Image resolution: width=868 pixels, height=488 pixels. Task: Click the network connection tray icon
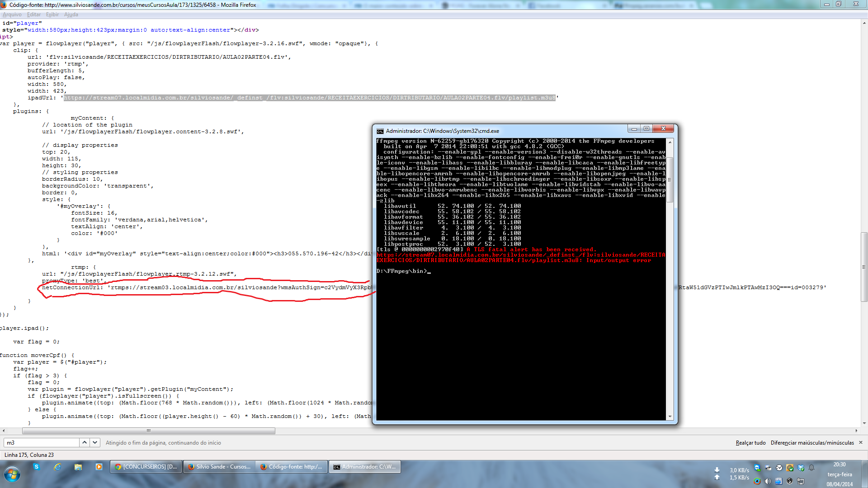[x=801, y=481]
